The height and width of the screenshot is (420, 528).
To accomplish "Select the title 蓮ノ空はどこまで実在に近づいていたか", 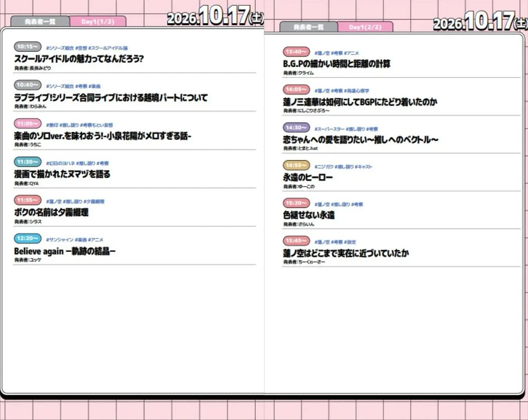I will pyautogui.click(x=346, y=253).
